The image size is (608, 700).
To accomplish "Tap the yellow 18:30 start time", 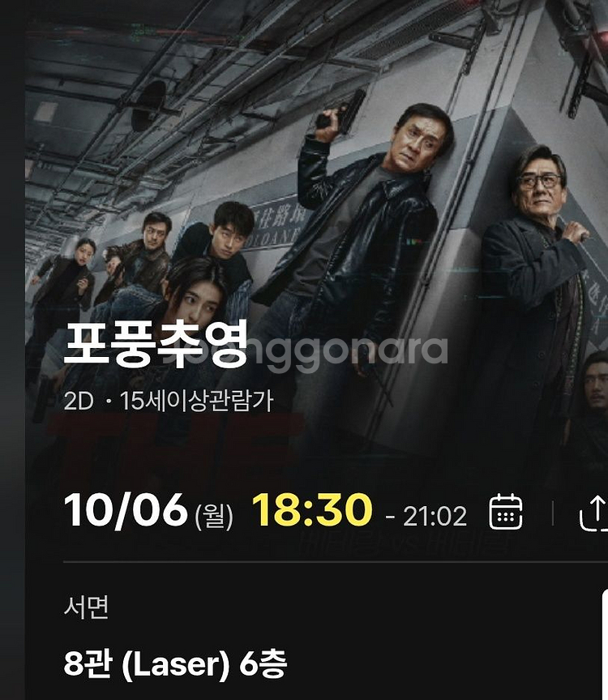I will [x=312, y=510].
